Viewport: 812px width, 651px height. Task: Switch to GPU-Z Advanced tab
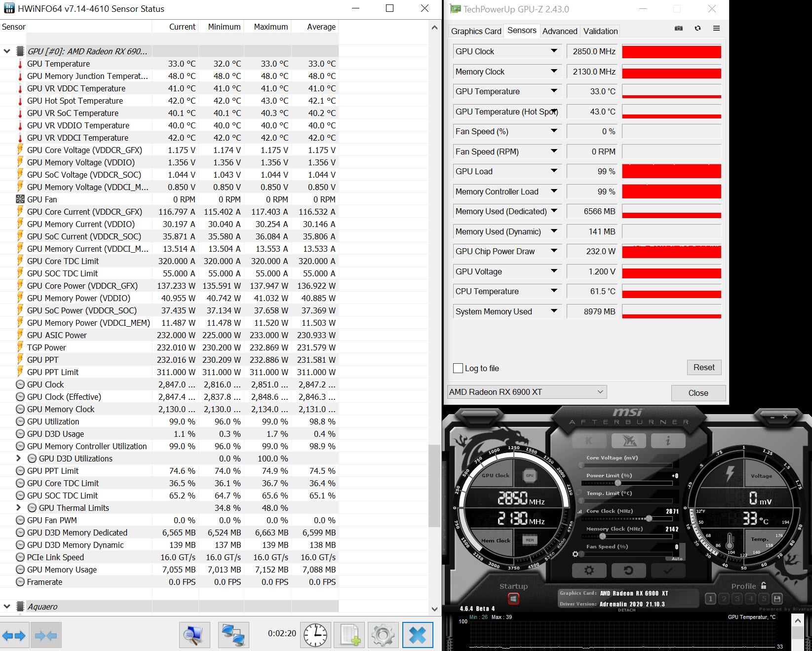(560, 31)
